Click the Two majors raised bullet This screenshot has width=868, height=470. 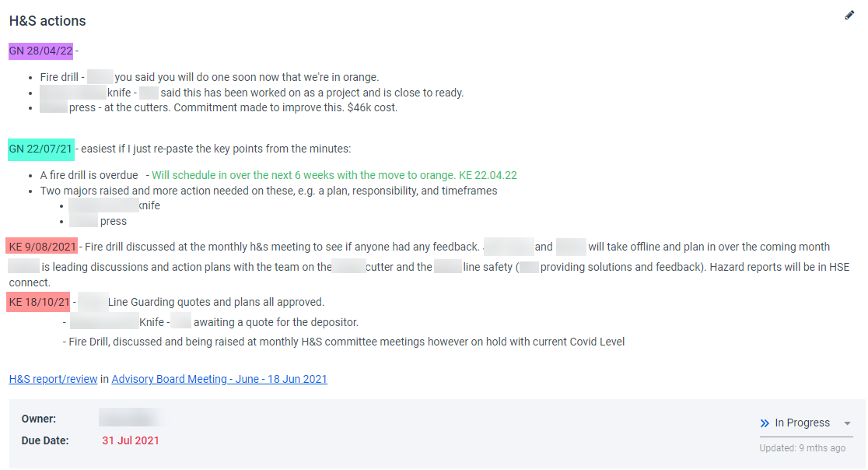click(x=268, y=191)
